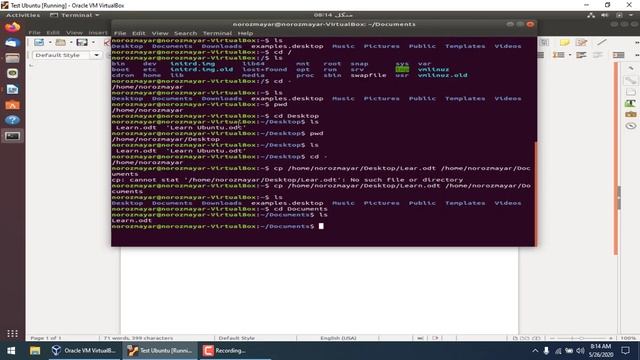Open Ubuntu Software from the dock
Image resolution: width=640 pixels, height=360 pixels.
coord(12,105)
